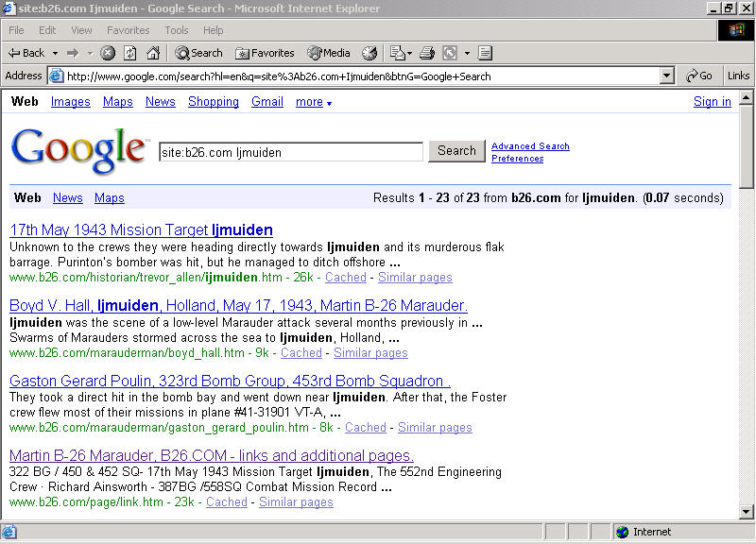The width and height of the screenshot is (756, 544).
Task: Click the Discuss toolbar icon
Action: pyautogui.click(x=485, y=53)
